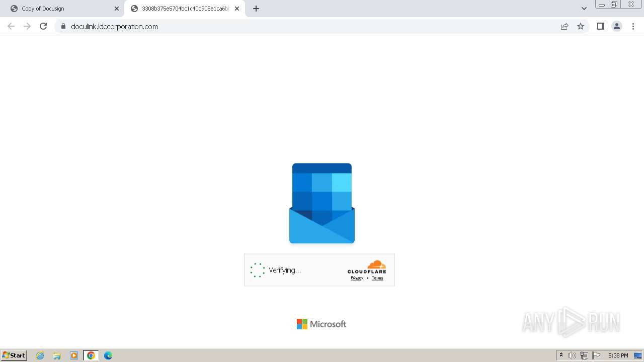
Task: Expand the tab search dropdown
Action: coord(584,9)
